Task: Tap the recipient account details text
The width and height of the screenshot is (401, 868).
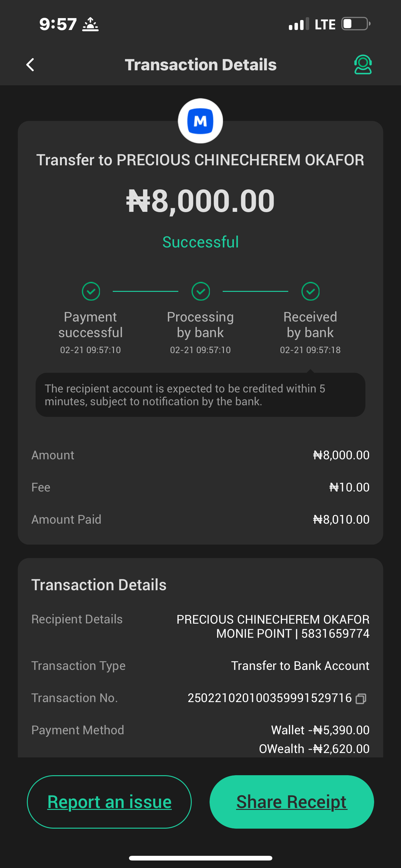Action: click(x=273, y=626)
